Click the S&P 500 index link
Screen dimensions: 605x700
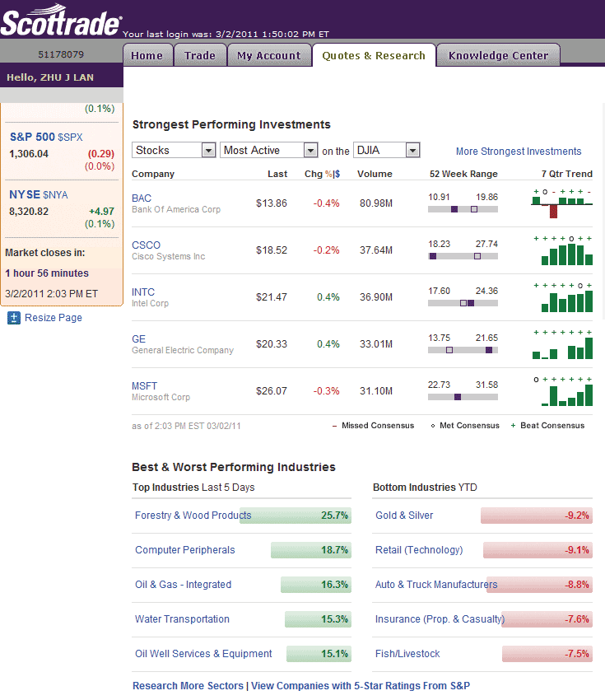[x=46, y=137]
